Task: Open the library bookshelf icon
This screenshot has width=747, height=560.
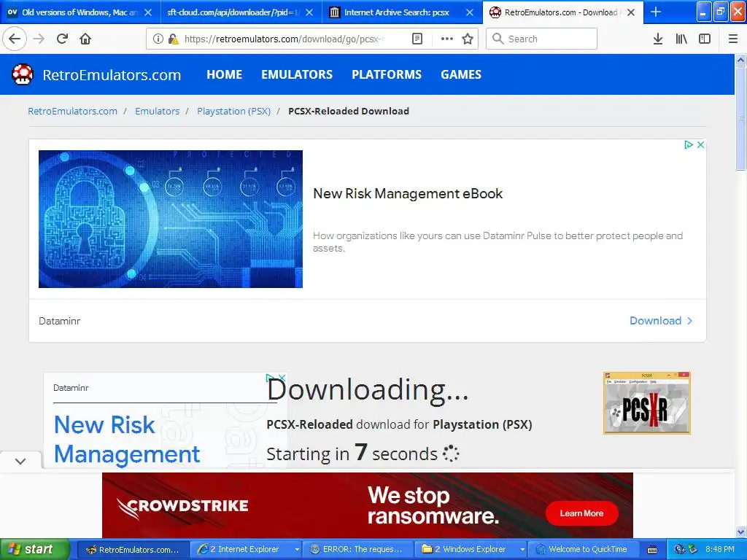Action: pos(681,39)
